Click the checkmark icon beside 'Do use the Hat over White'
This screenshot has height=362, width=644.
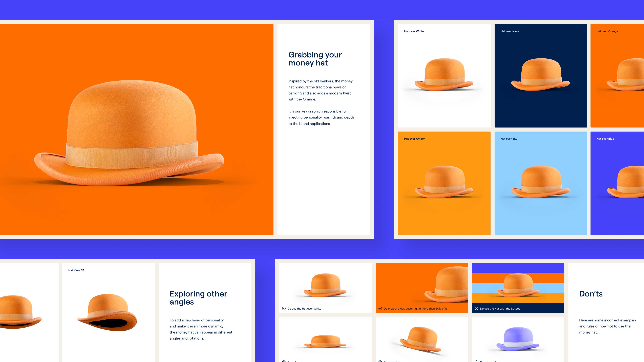tap(284, 308)
